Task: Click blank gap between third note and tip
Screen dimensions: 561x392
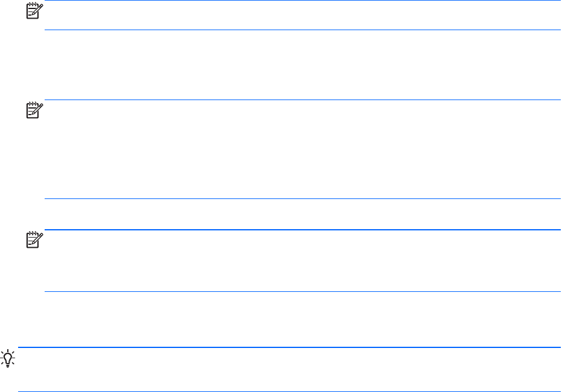Action: click(302, 320)
